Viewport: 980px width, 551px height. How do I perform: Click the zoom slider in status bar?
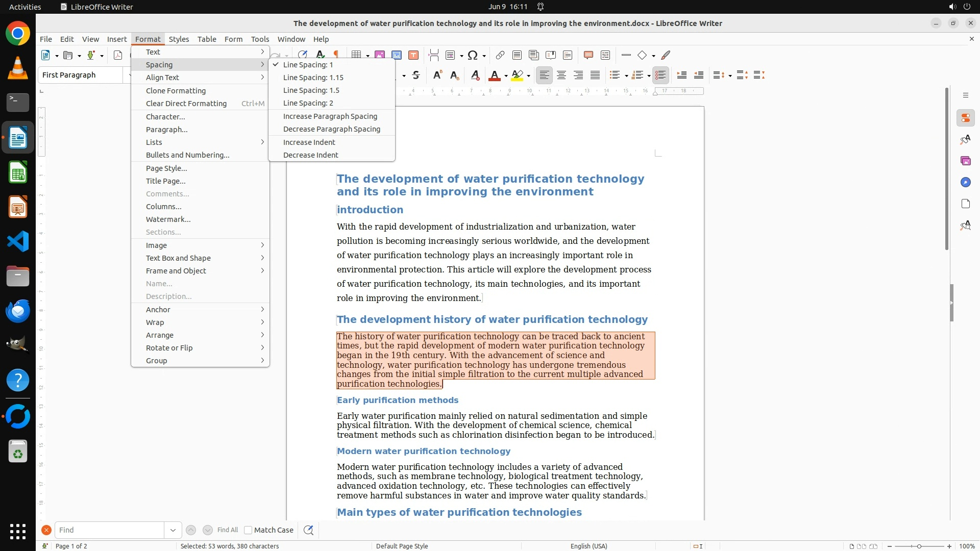coord(919,546)
